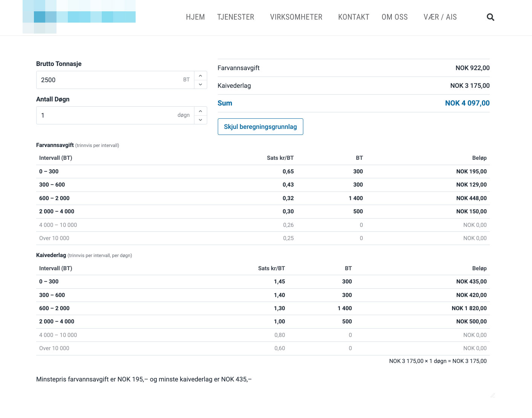The height and width of the screenshot is (418, 532).
Task: Click the Skjul beregningsgrunnlag button
Action: coord(260,127)
